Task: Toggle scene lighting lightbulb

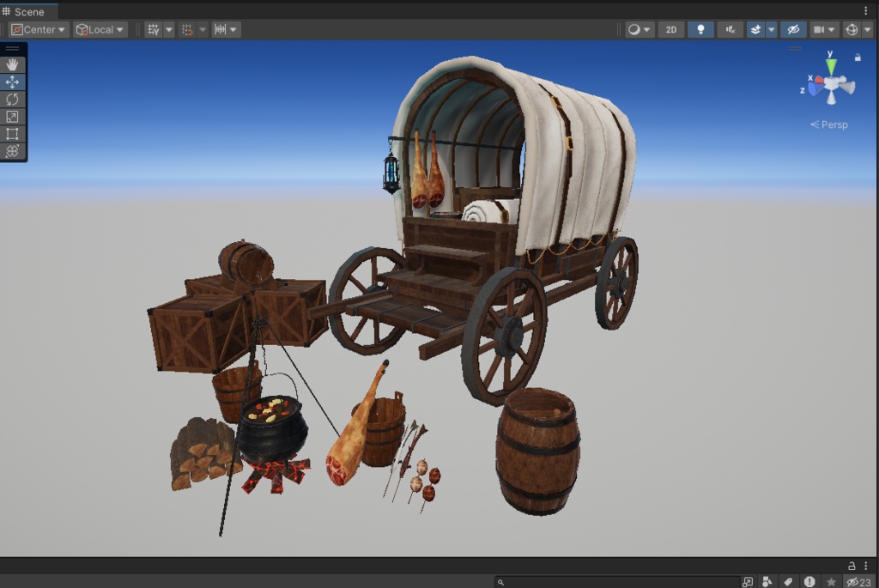Action: coord(700,30)
